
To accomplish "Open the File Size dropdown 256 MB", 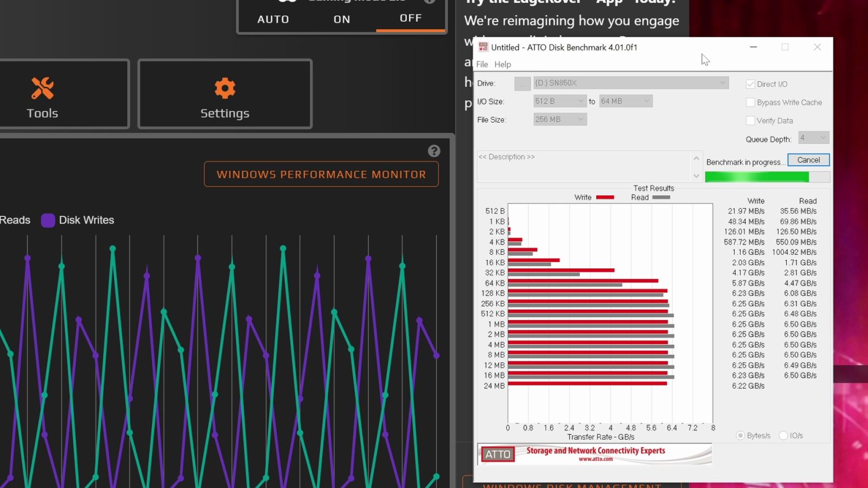I will click(560, 119).
